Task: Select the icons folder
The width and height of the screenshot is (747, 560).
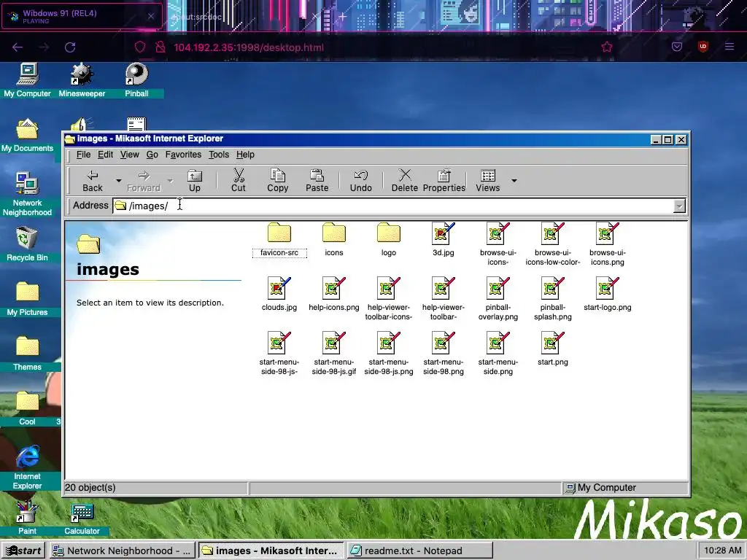Action: [x=334, y=240]
